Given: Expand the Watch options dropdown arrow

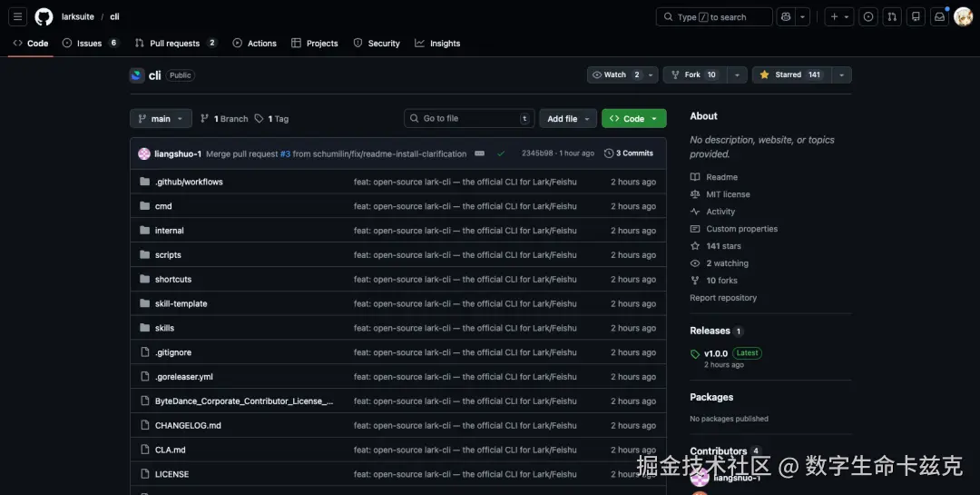Looking at the screenshot, I should click(x=651, y=75).
